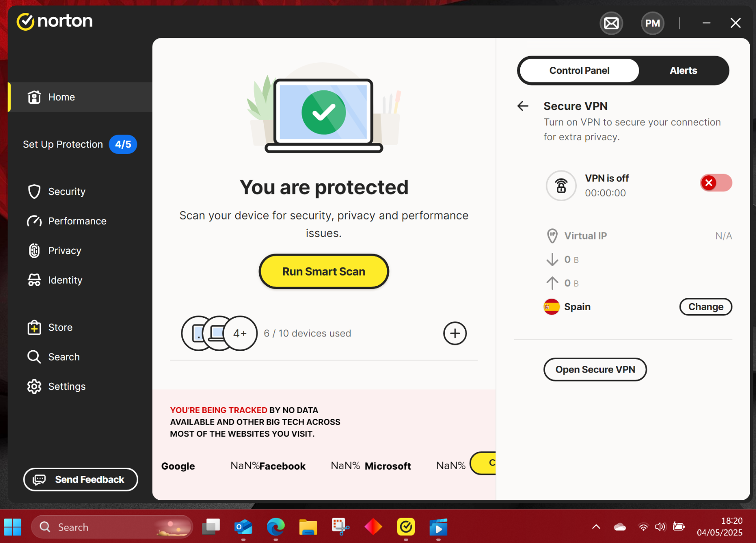Open the Norton Store
Screen dimensions: 756x543
[50, 327]
